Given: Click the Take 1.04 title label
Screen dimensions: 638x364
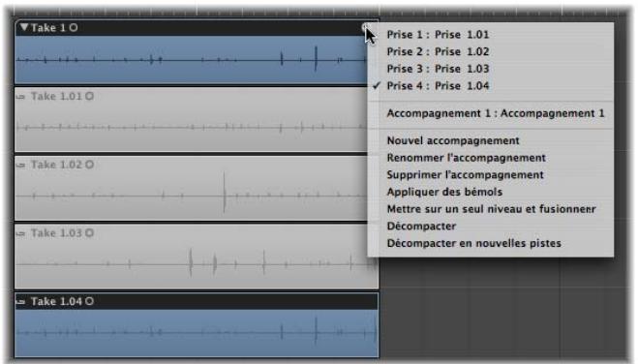Looking at the screenshot, I should (56, 301).
